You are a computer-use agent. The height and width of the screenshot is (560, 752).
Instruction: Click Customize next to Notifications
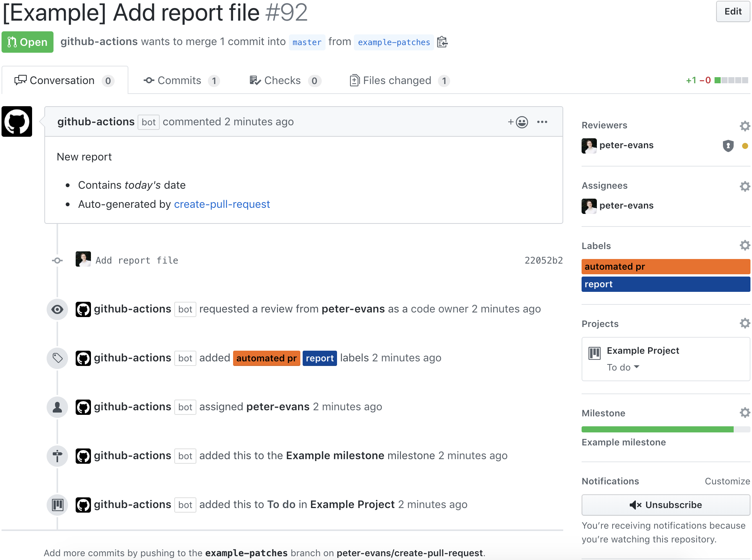pyautogui.click(x=727, y=481)
